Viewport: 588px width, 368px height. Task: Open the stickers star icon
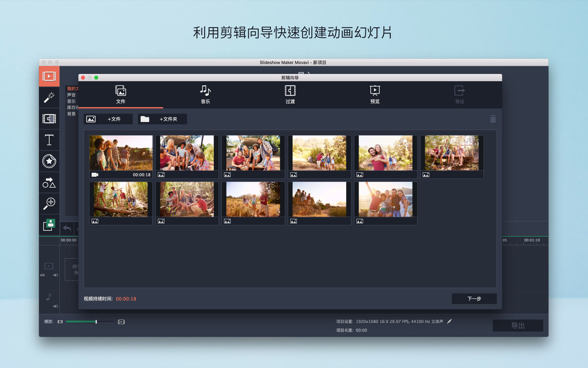tap(49, 161)
